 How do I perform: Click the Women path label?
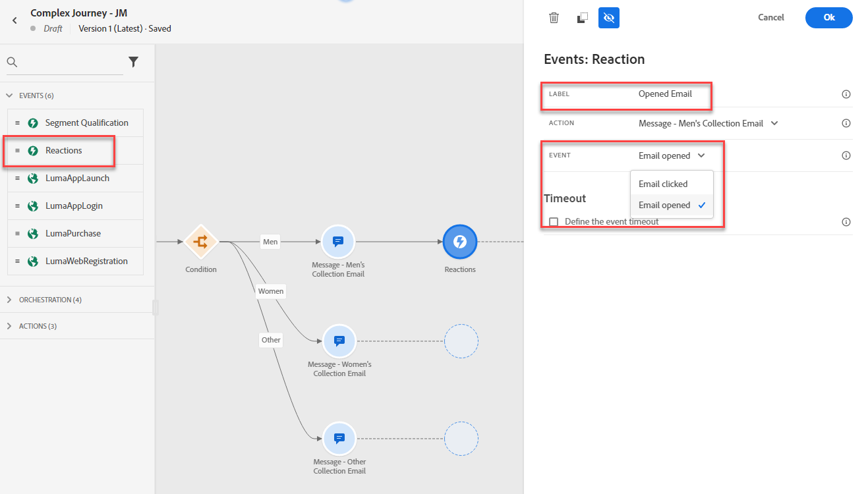click(271, 291)
